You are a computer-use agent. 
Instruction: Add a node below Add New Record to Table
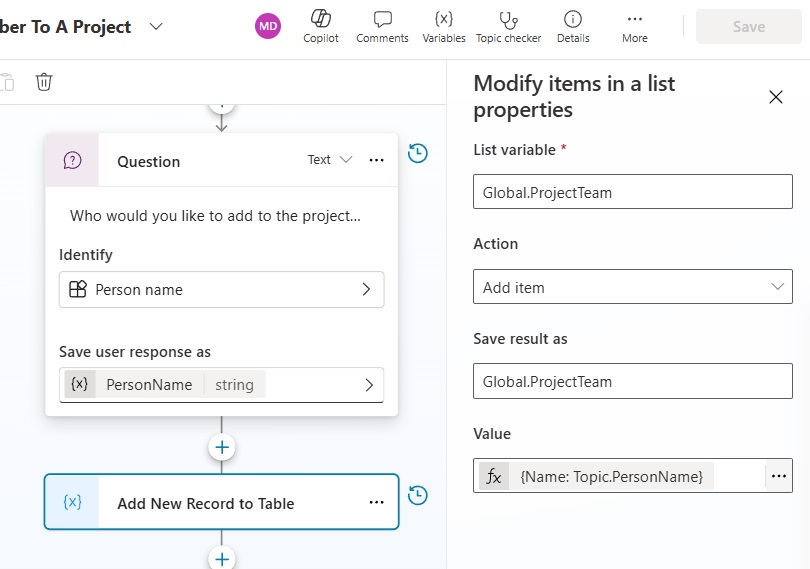(x=222, y=559)
